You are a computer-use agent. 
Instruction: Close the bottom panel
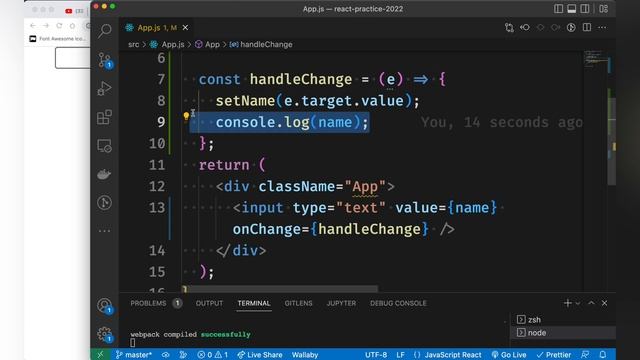(x=604, y=303)
